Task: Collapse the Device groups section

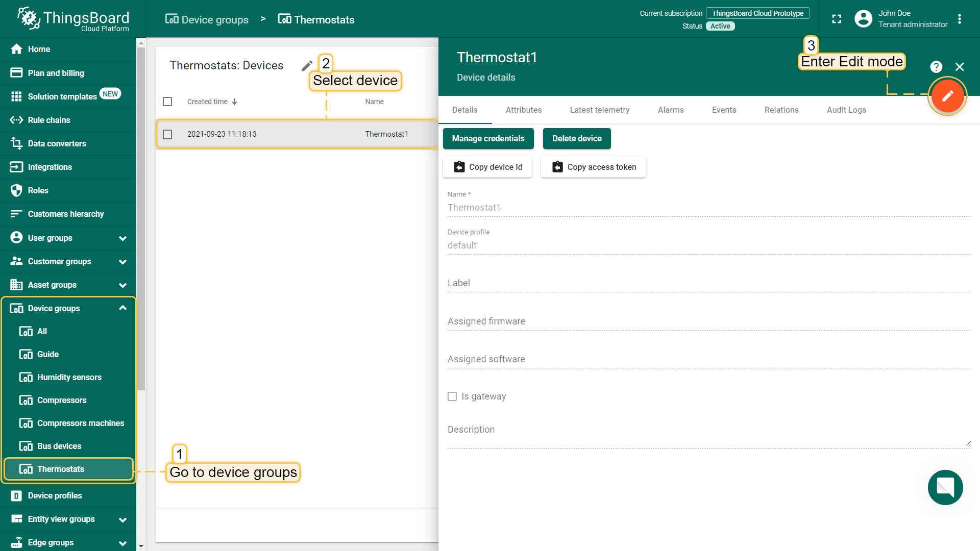Action: pyautogui.click(x=122, y=308)
